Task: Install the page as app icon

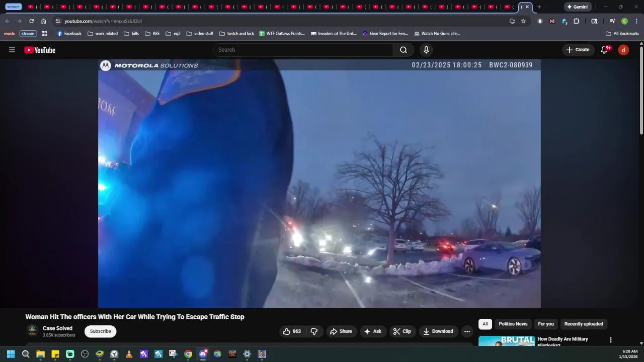Action: [x=512, y=21]
